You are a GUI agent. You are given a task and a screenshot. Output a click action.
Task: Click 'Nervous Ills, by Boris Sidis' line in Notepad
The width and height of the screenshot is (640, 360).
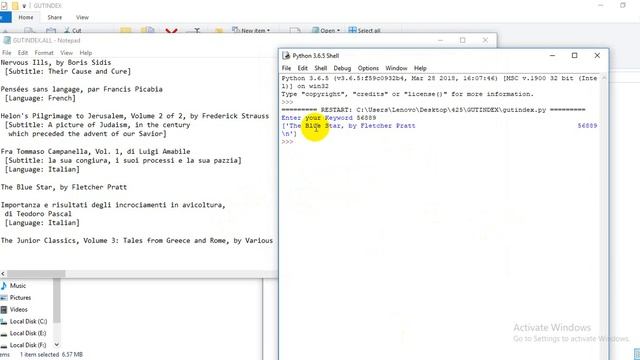[56, 62]
